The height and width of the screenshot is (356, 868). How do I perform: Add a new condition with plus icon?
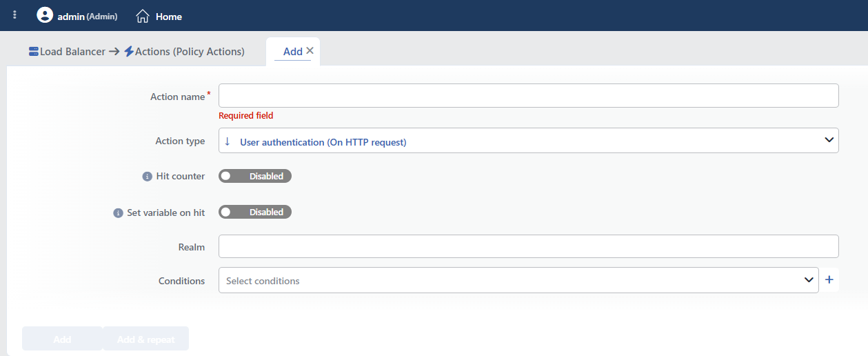[829, 279]
